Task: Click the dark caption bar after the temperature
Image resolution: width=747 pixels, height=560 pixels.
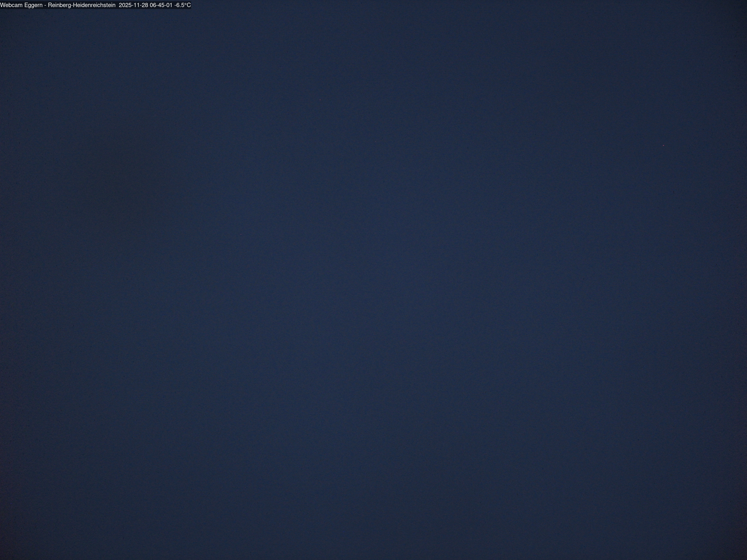Action: [191, 5]
